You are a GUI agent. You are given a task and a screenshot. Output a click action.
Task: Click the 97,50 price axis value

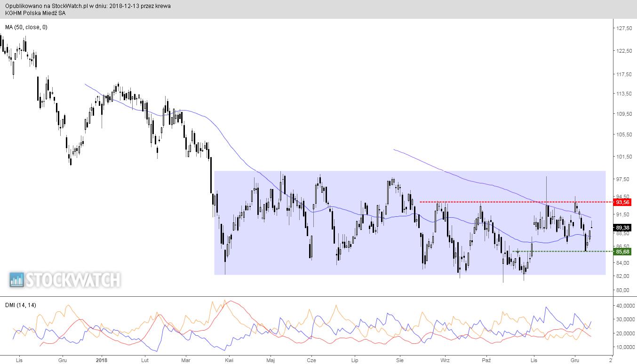(x=623, y=179)
